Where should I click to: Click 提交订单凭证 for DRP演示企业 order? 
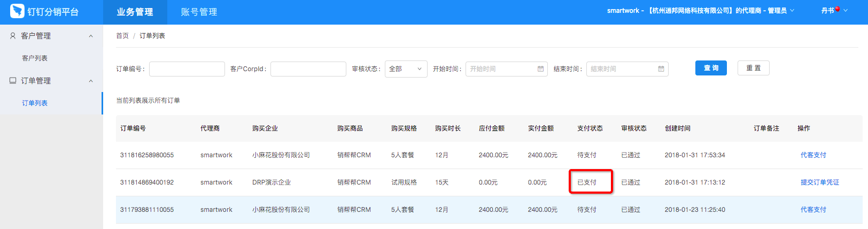pyautogui.click(x=819, y=182)
